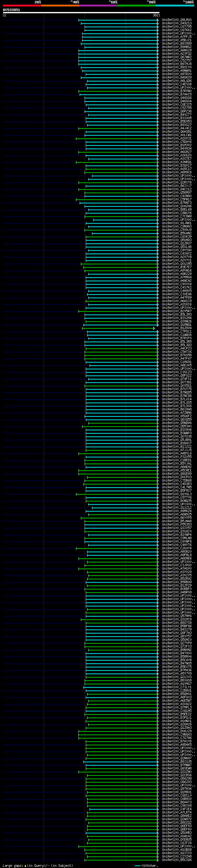Click the green alignment bar for UniRef100_A4J4C2
197x868 pixels.
point(119,128)
